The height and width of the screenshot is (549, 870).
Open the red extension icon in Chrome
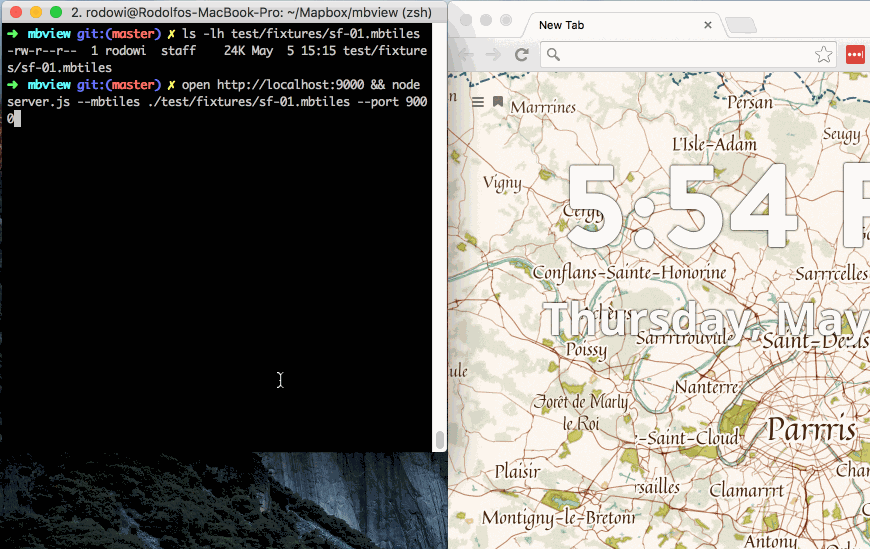tap(855, 54)
